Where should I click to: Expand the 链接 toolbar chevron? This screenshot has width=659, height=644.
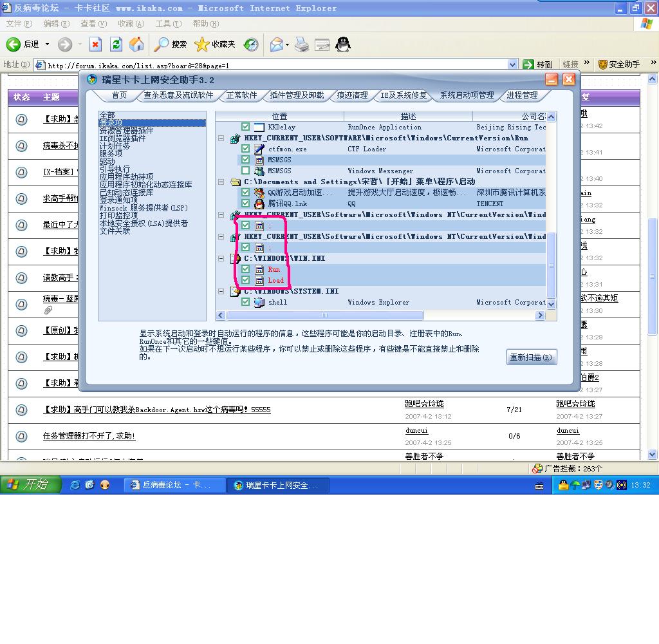pos(587,62)
